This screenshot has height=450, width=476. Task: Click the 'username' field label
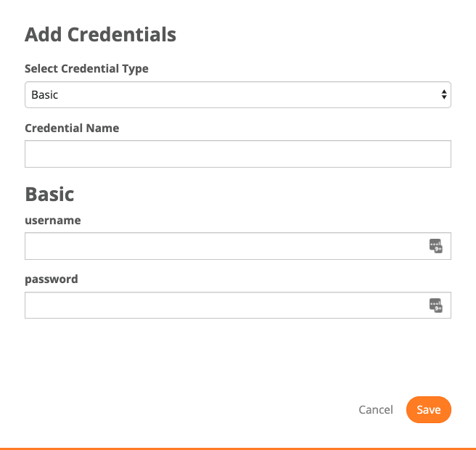tap(53, 221)
